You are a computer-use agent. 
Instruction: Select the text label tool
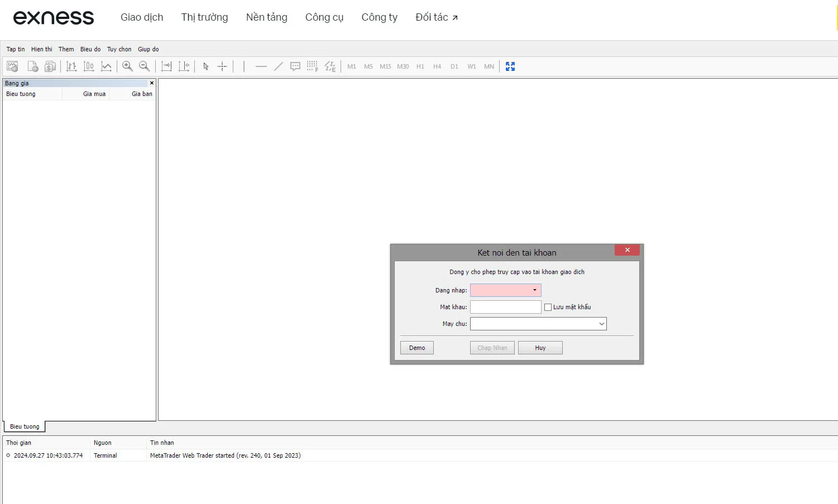coord(295,66)
